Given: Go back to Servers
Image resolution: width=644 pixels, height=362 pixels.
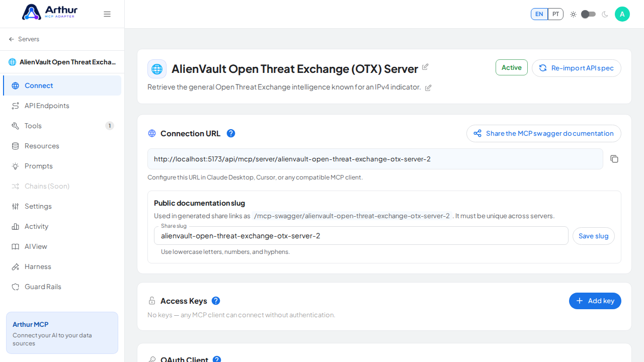Looking at the screenshot, I should tap(24, 39).
